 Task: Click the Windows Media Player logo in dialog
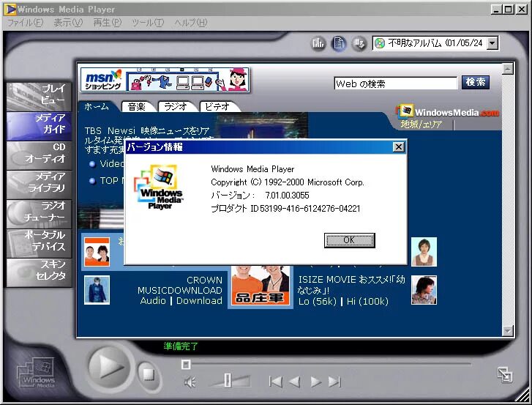[x=159, y=187]
